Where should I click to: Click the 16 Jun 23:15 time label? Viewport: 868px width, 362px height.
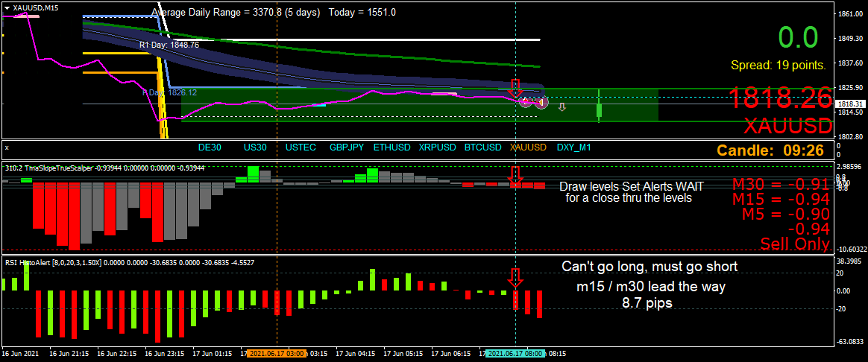click(x=164, y=353)
